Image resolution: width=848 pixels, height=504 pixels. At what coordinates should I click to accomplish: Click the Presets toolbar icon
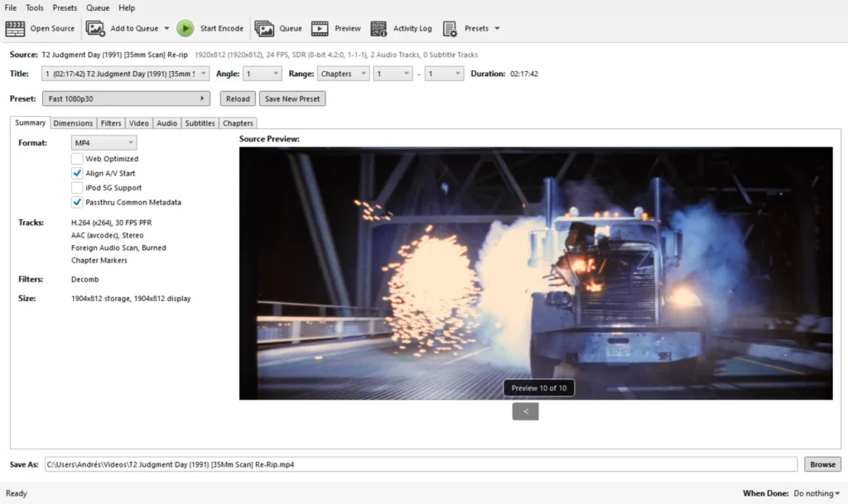tap(450, 29)
